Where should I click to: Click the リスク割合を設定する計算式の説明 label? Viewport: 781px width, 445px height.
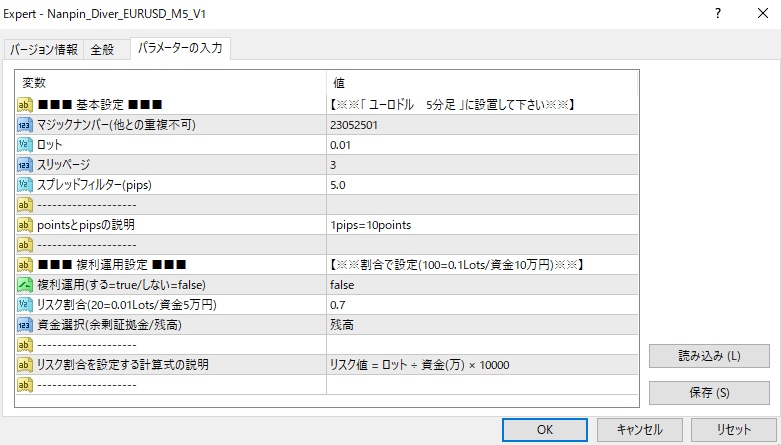coord(123,365)
